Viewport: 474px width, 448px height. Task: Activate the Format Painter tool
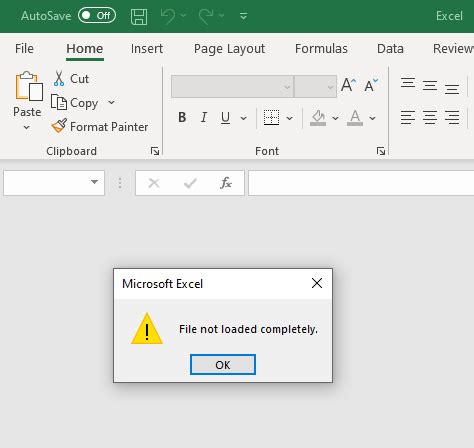[x=100, y=127]
